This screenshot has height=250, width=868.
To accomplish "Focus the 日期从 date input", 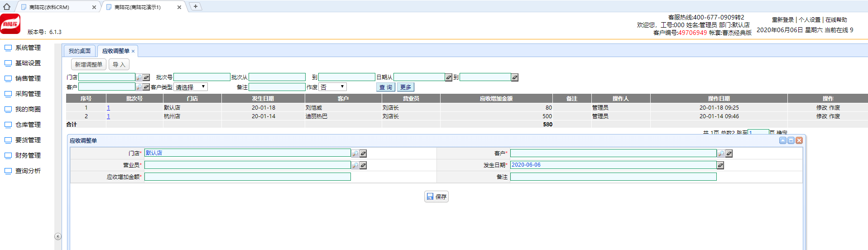I will [x=419, y=77].
